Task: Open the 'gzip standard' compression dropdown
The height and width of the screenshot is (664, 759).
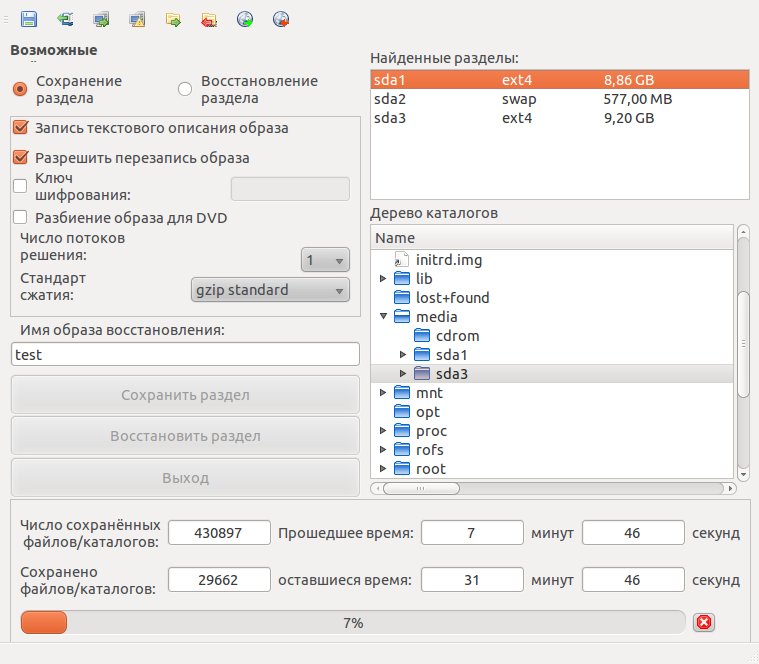Action: pyautogui.click(x=270, y=290)
